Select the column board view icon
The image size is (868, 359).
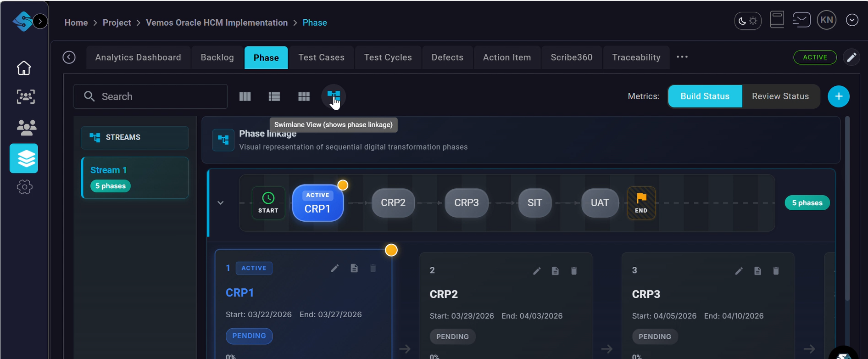(245, 96)
